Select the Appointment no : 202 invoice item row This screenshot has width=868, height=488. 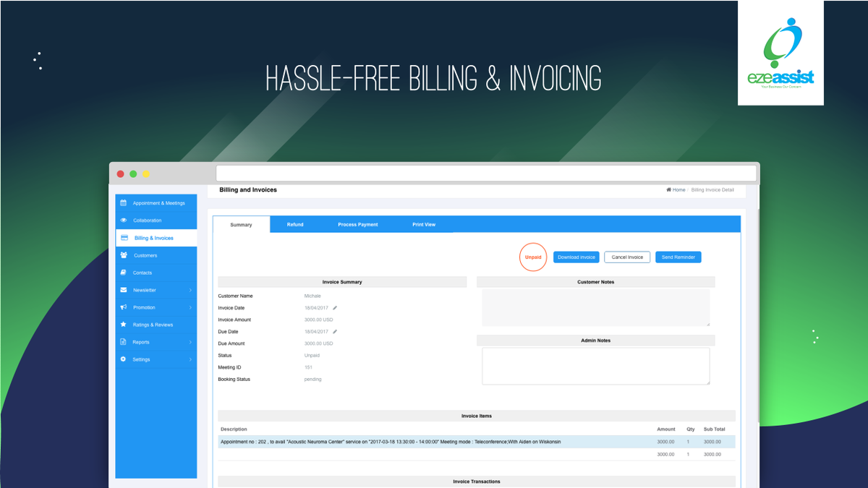tap(477, 442)
